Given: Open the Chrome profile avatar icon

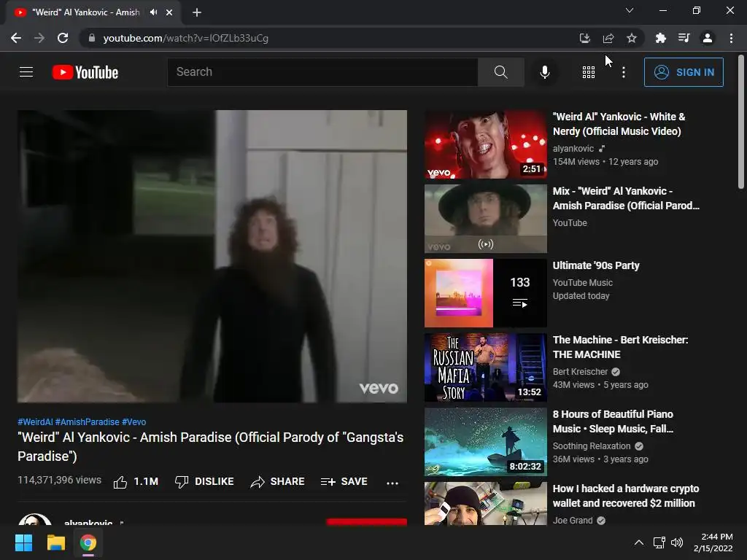Looking at the screenshot, I should click(708, 38).
